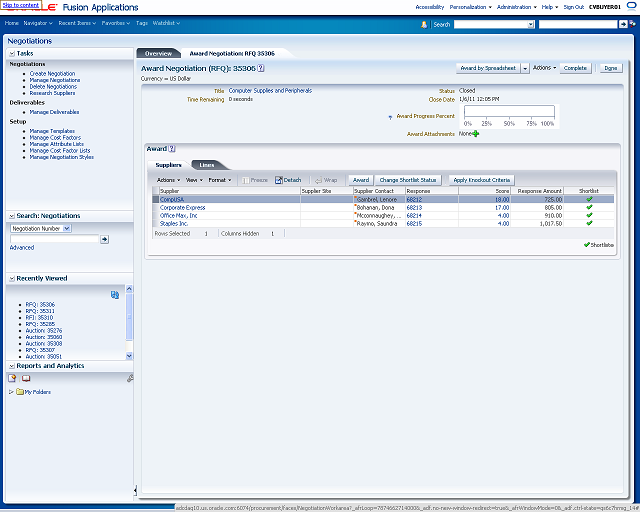Collapse the Tasks panel
Image resolution: width=640 pixels, height=512 pixels.
tap(12, 53)
